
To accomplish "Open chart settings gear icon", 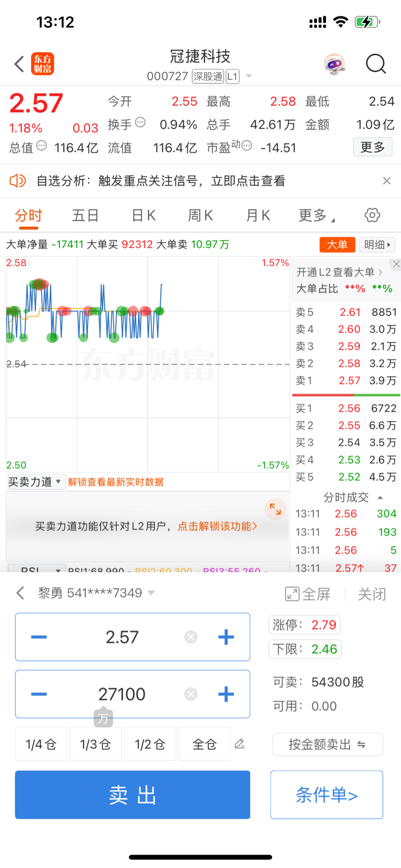I will coord(372,215).
